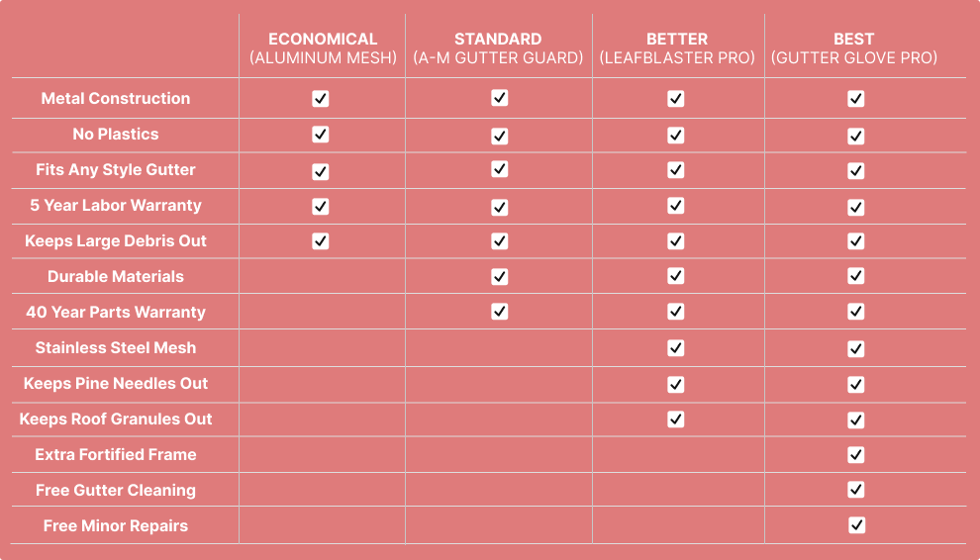Image resolution: width=980 pixels, height=560 pixels.
Task: Click the Best (Gutter Glove Pro) column header
Action: click(853, 48)
